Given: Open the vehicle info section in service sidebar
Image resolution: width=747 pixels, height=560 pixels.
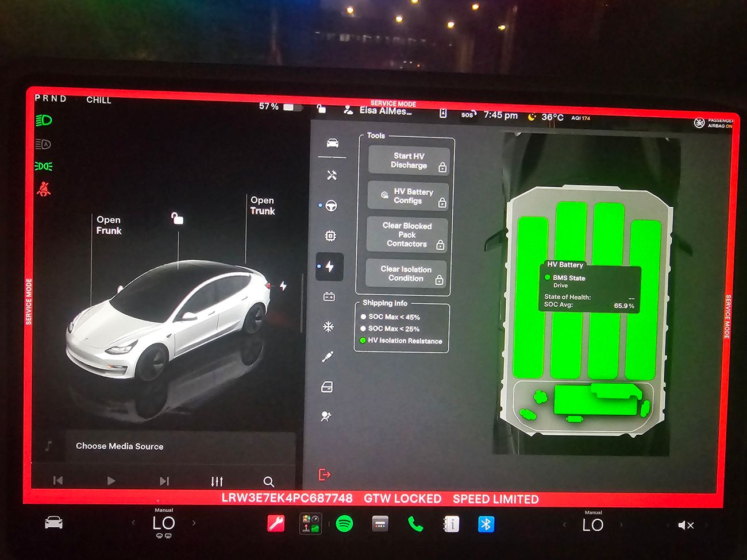Looking at the screenshot, I should pyautogui.click(x=332, y=143).
